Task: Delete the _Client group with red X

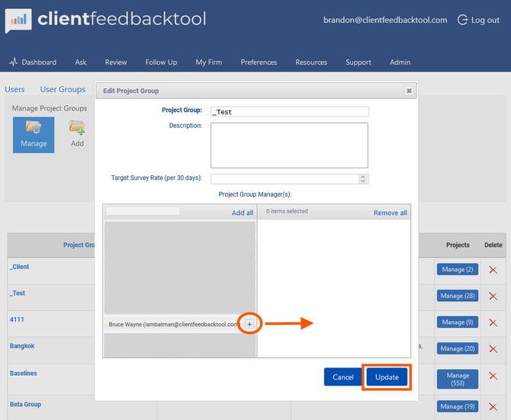Action: [x=493, y=270]
